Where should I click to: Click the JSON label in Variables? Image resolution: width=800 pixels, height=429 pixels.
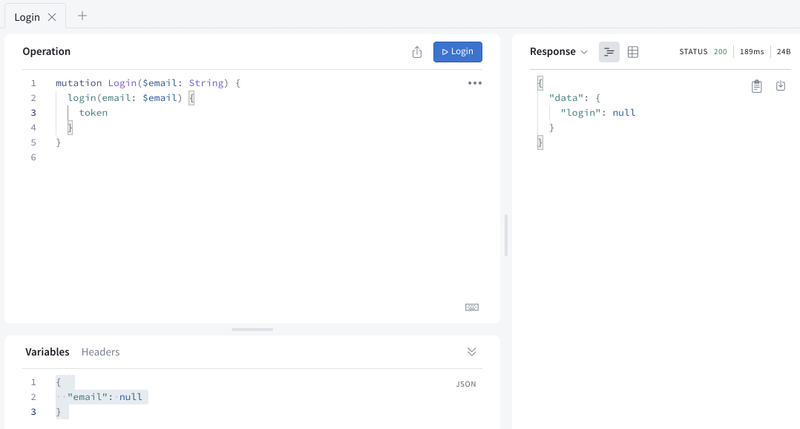pos(466,384)
